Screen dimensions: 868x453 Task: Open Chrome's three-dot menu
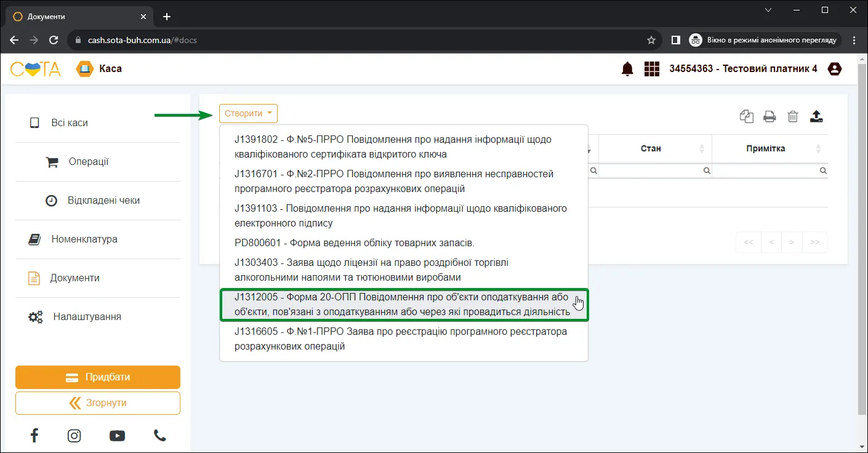854,40
